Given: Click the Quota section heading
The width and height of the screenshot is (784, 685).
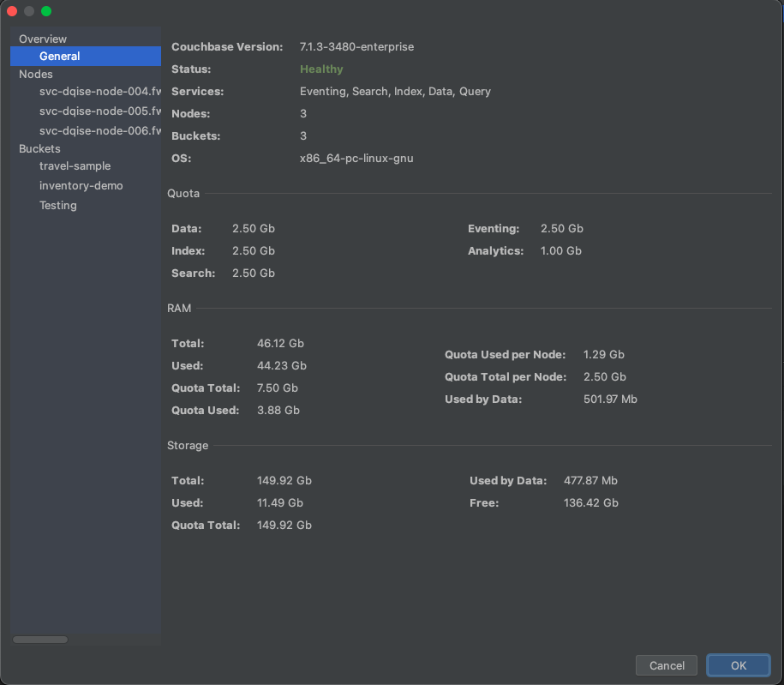Looking at the screenshot, I should (x=183, y=193).
